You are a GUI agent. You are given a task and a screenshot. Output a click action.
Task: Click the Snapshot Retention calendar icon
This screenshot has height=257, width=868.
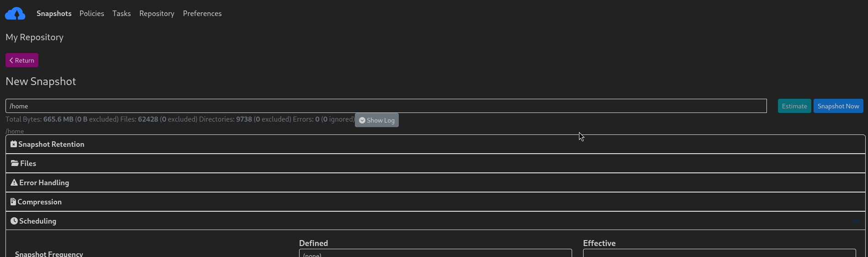[x=14, y=144]
